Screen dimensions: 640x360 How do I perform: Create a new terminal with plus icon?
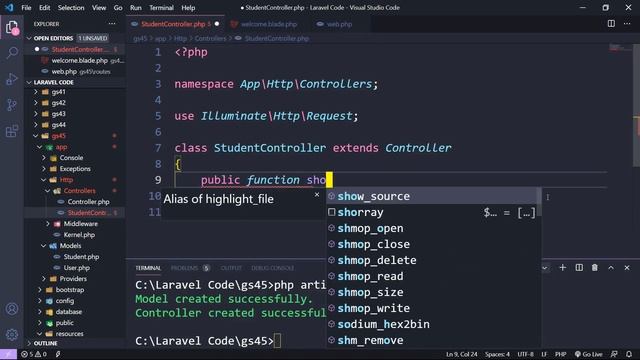[x=562, y=268]
